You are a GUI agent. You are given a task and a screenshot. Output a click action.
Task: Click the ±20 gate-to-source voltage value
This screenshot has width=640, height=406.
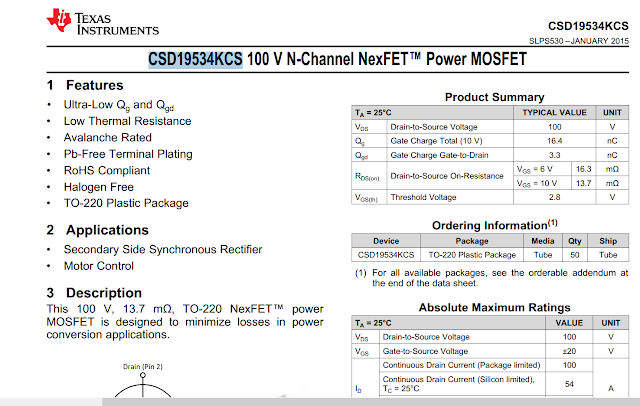(x=569, y=351)
